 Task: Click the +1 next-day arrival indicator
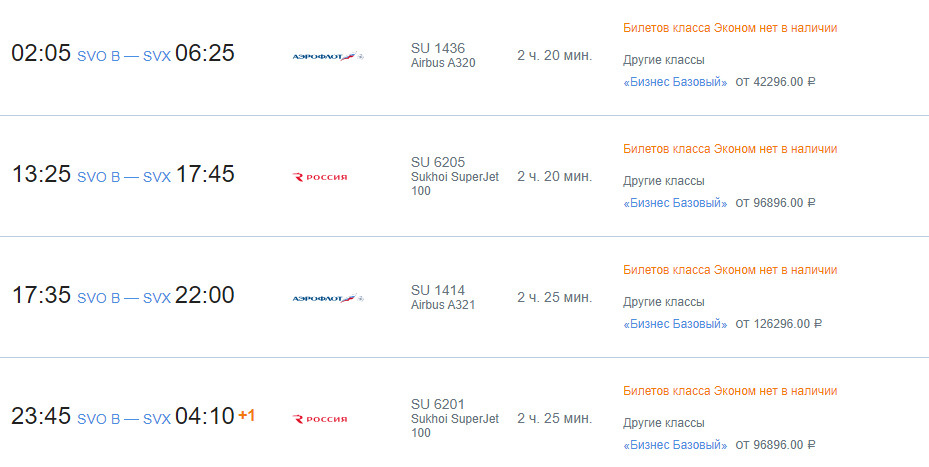coord(246,415)
